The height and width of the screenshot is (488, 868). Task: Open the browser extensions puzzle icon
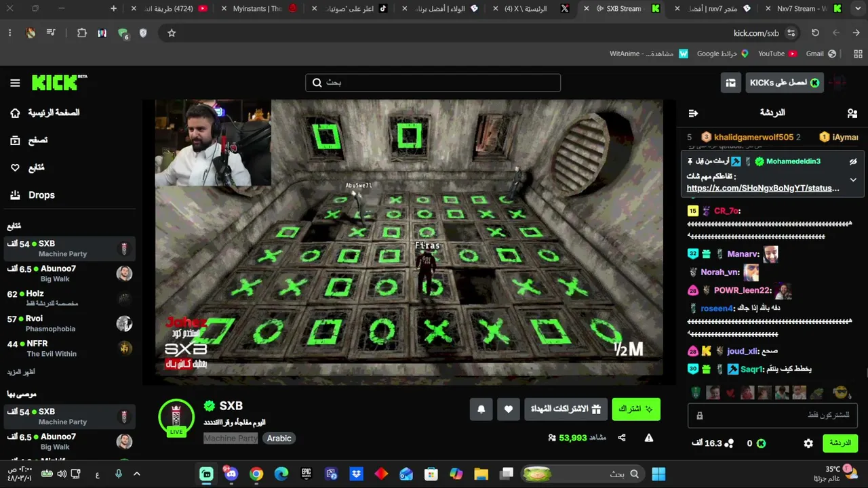pos(82,33)
